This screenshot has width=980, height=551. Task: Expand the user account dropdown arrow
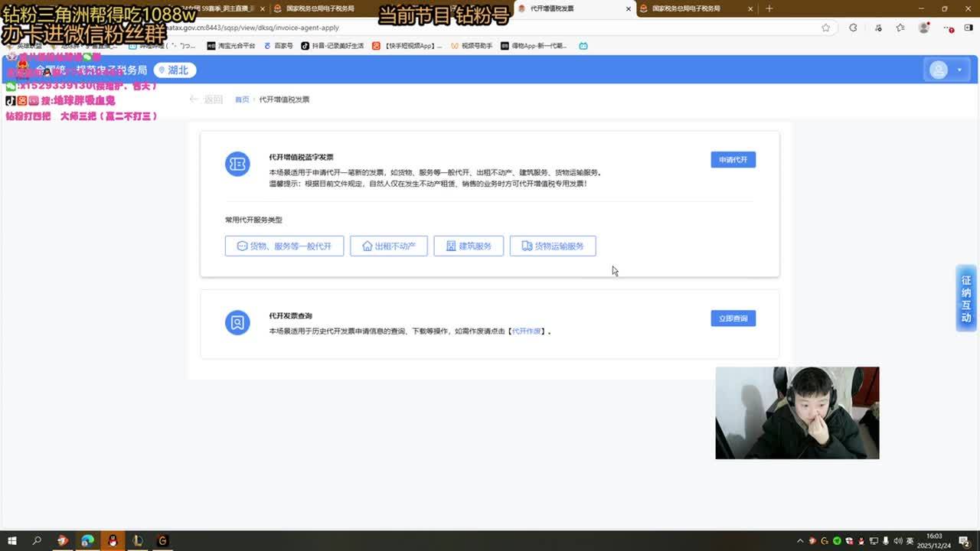click(x=959, y=70)
